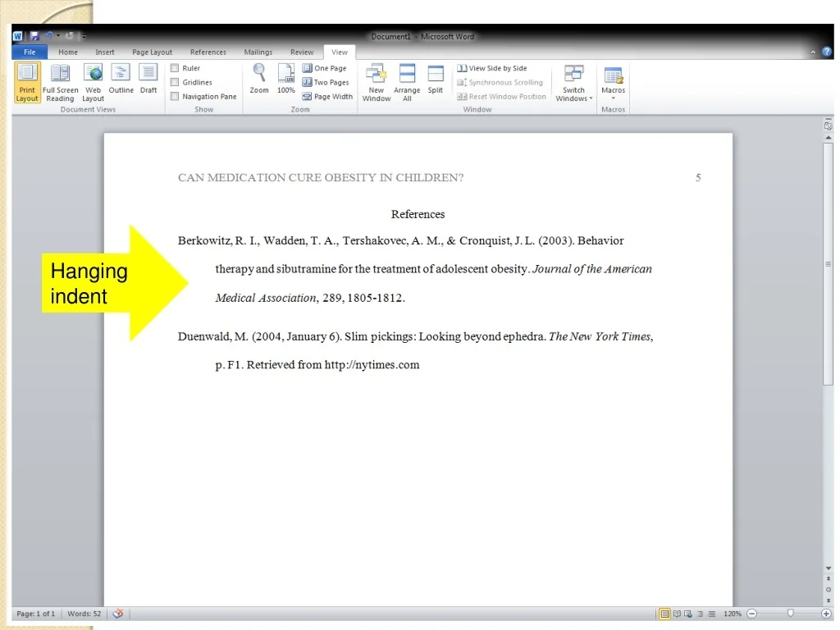Viewport: 840px width, 630px height.
Task: Click the vertical scrollbar thumb
Action: (x=829, y=264)
